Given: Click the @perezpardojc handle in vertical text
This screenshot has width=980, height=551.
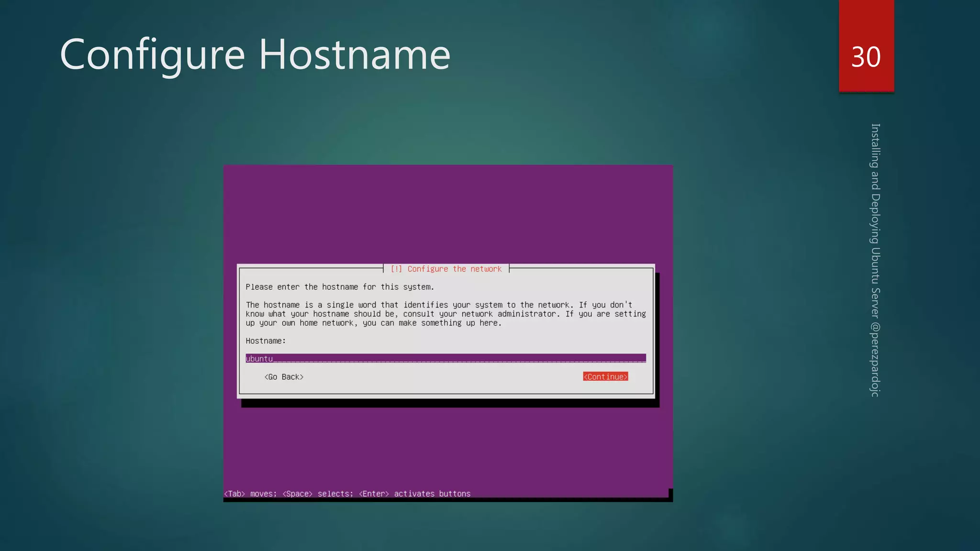Looking at the screenshot, I should point(875,360).
